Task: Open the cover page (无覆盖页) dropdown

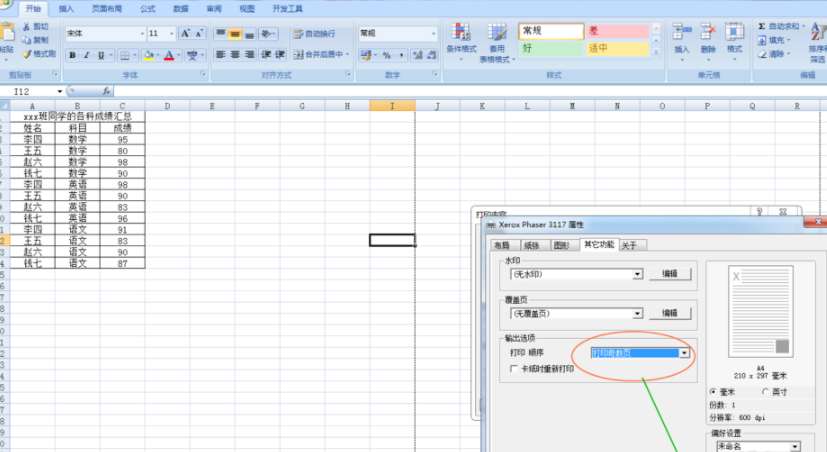Action: point(638,314)
